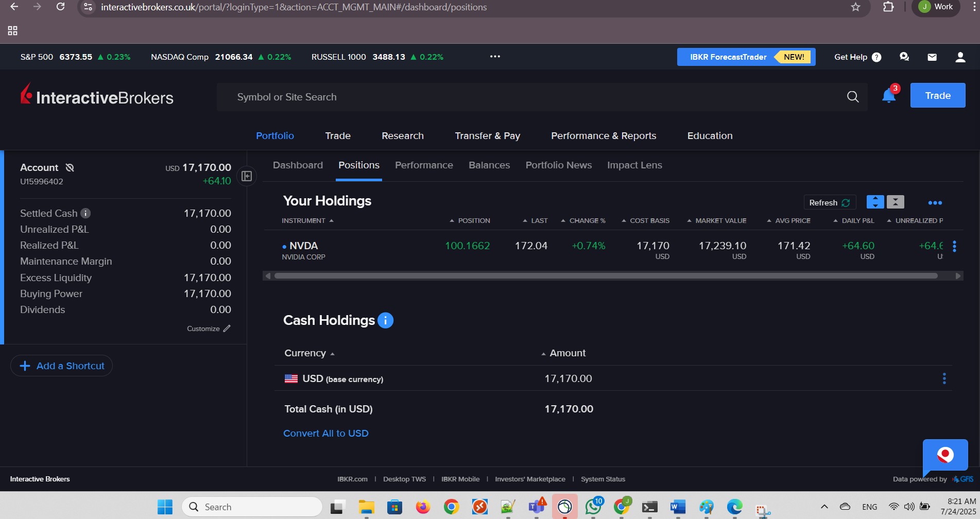Open Microsoft Edge from the taskbar

click(734, 507)
